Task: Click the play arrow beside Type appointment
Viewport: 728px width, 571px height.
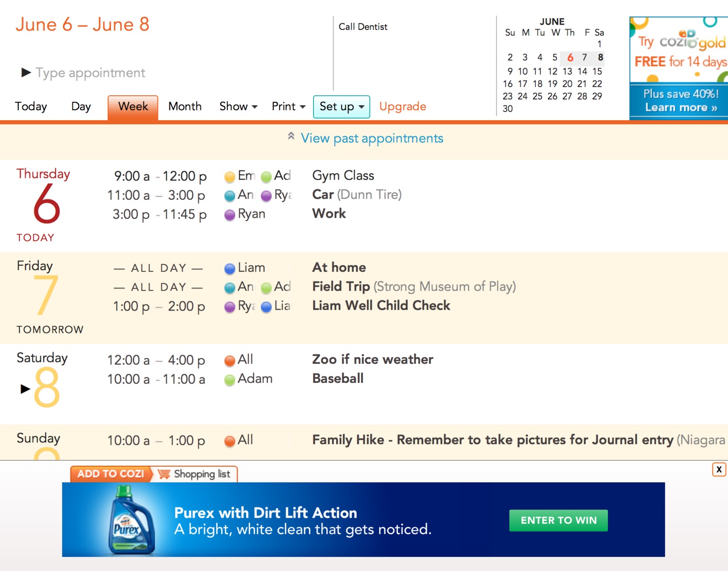Action: coord(26,72)
